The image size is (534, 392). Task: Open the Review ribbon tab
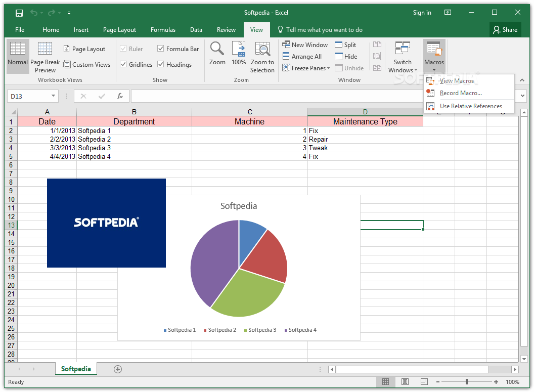point(226,30)
